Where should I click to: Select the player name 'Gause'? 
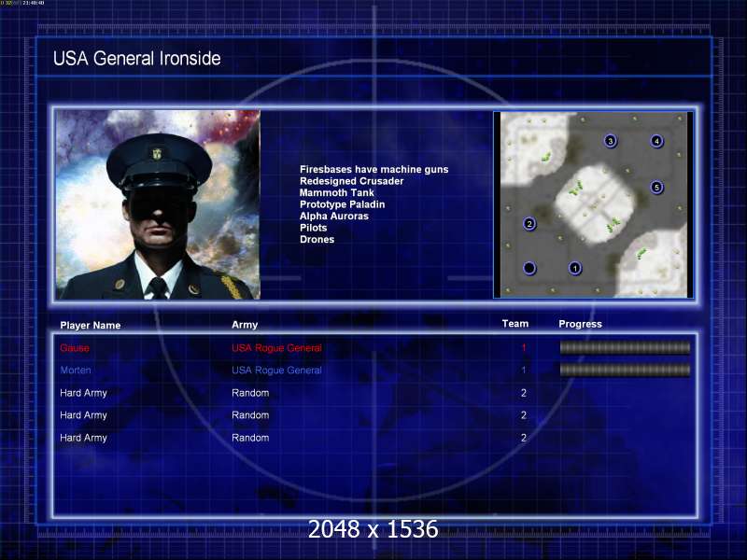click(75, 348)
